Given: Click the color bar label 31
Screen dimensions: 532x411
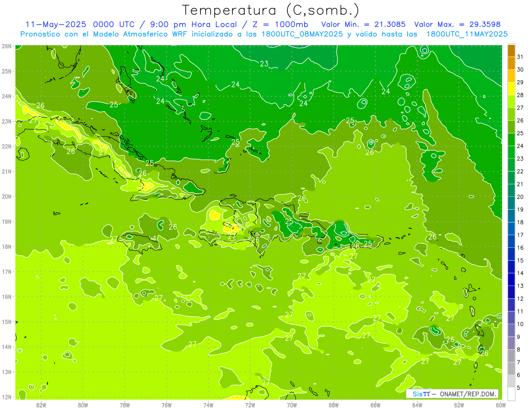Looking at the screenshot, I should (x=520, y=57).
